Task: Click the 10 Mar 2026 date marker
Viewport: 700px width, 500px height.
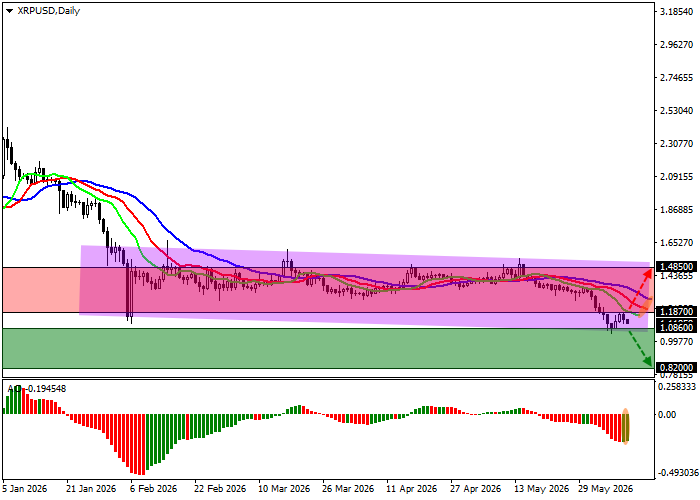Action: pos(284,489)
